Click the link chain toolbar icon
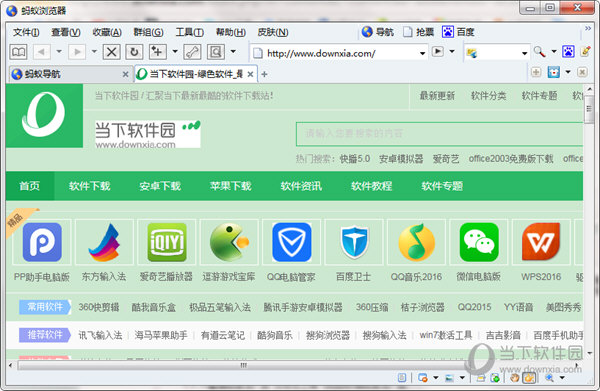Screen dimensions: 600x391 pos(192,52)
